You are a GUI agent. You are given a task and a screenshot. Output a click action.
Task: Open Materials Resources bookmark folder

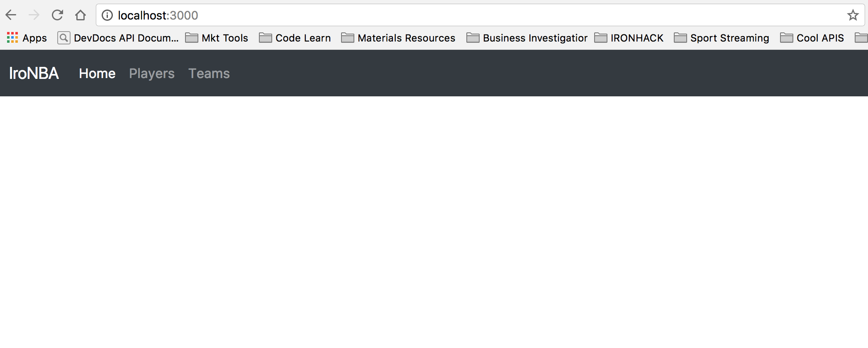(x=398, y=38)
